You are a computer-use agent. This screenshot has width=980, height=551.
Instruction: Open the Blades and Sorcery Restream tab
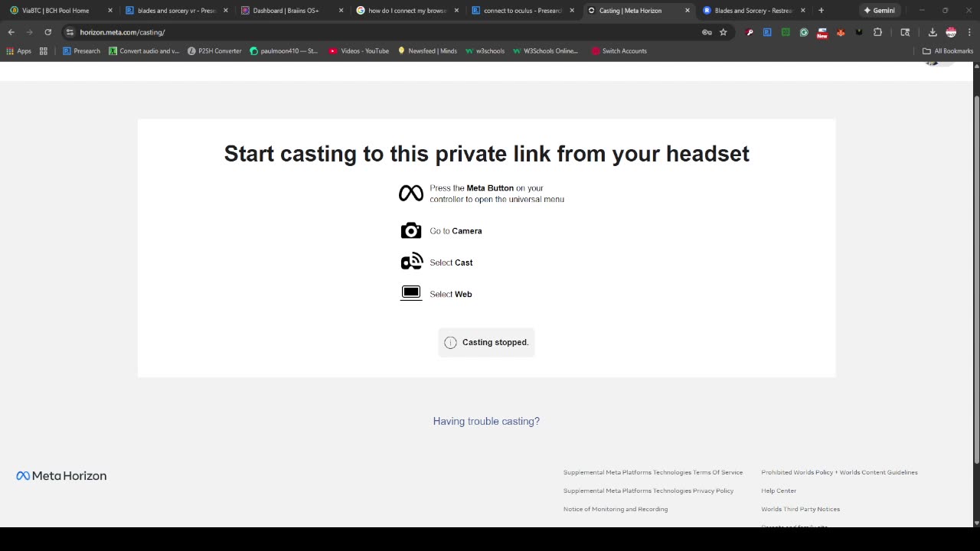pyautogui.click(x=753, y=11)
